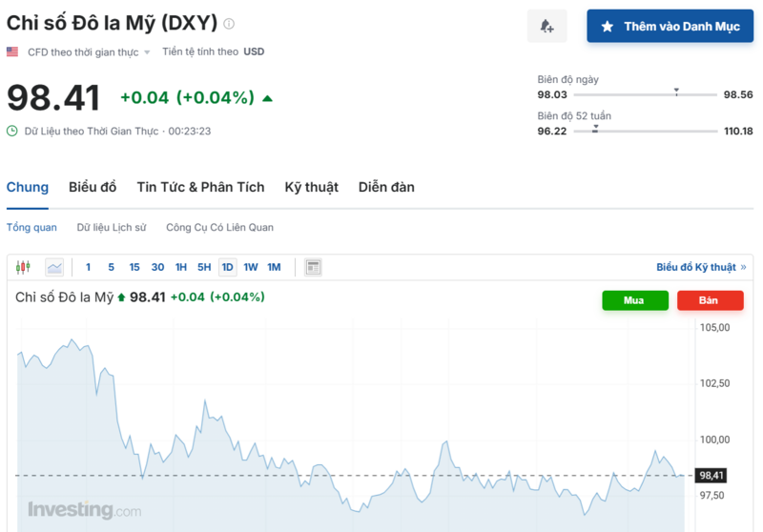Click the real-time data clock icon
Image resolution: width=763 pixels, height=532 pixels.
11,131
